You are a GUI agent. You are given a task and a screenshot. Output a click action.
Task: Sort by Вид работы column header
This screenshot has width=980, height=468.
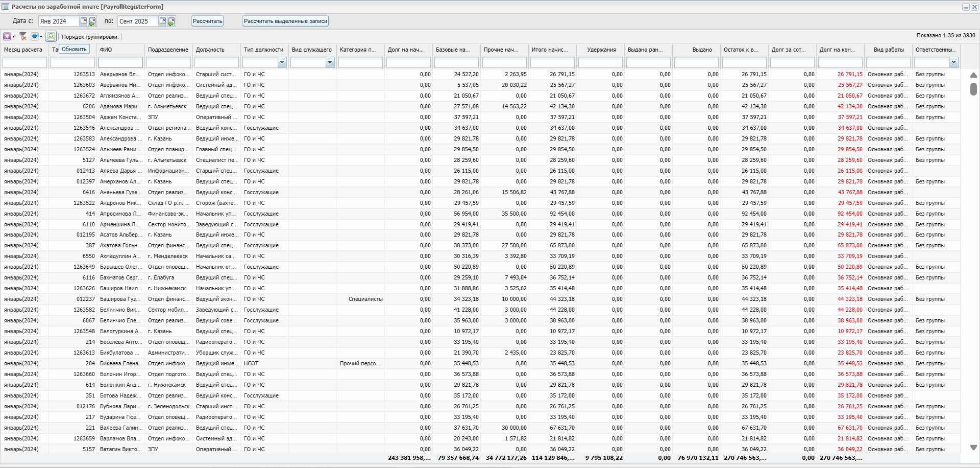889,50
